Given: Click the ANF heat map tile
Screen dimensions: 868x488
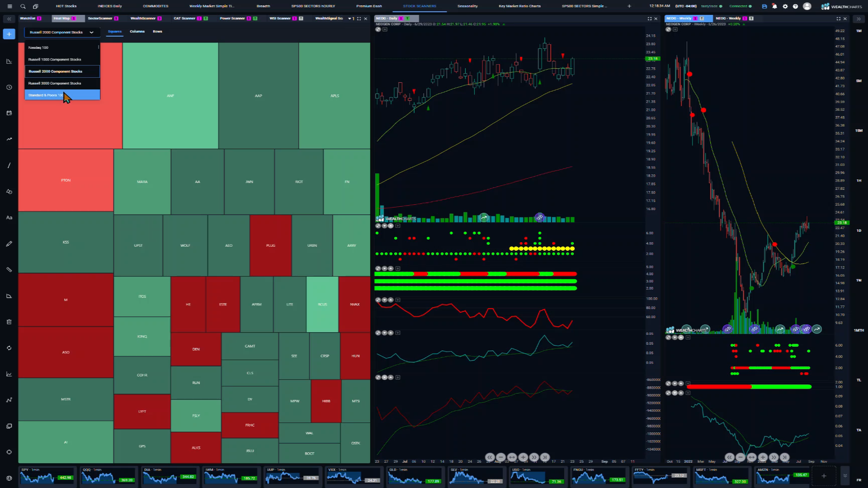Looking at the screenshot, I should coord(170,96).
